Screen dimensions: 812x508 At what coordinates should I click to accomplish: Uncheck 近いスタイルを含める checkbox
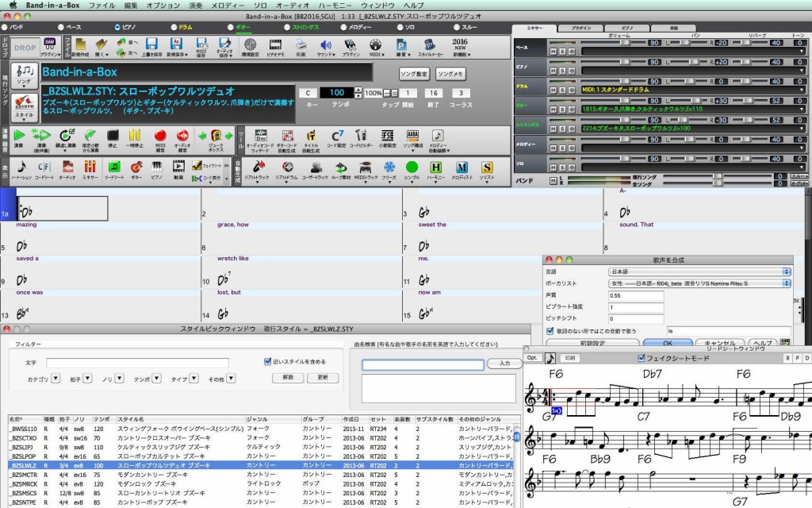click(x=267, y=361)
